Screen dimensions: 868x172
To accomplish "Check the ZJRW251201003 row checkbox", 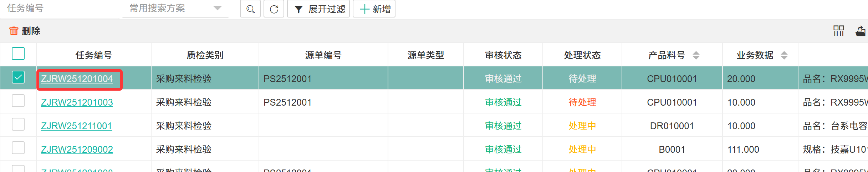I will [18, 101].
